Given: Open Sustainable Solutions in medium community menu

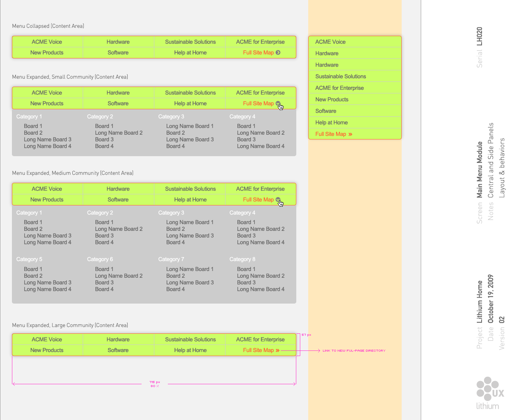Looking at the screenshot, I should 190,189.
